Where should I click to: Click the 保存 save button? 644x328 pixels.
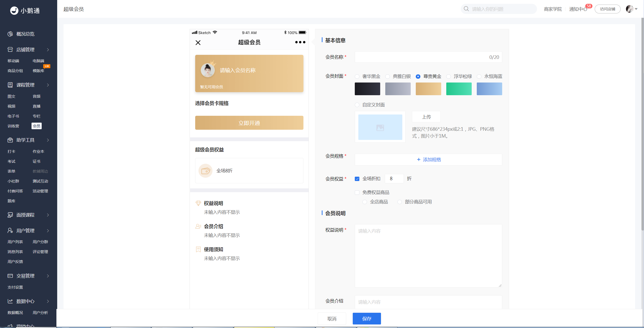[x=367, y=319]
